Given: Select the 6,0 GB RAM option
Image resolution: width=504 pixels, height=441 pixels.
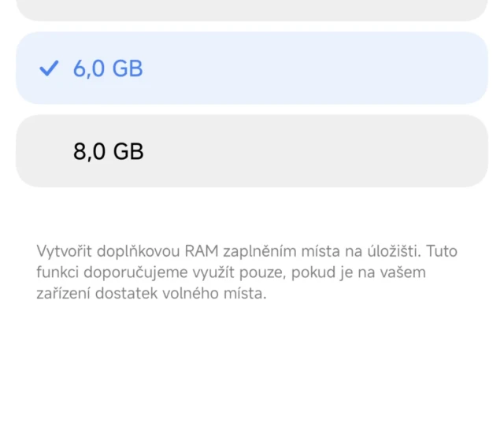Looking at the screenshot, I should tap(252, 69).
